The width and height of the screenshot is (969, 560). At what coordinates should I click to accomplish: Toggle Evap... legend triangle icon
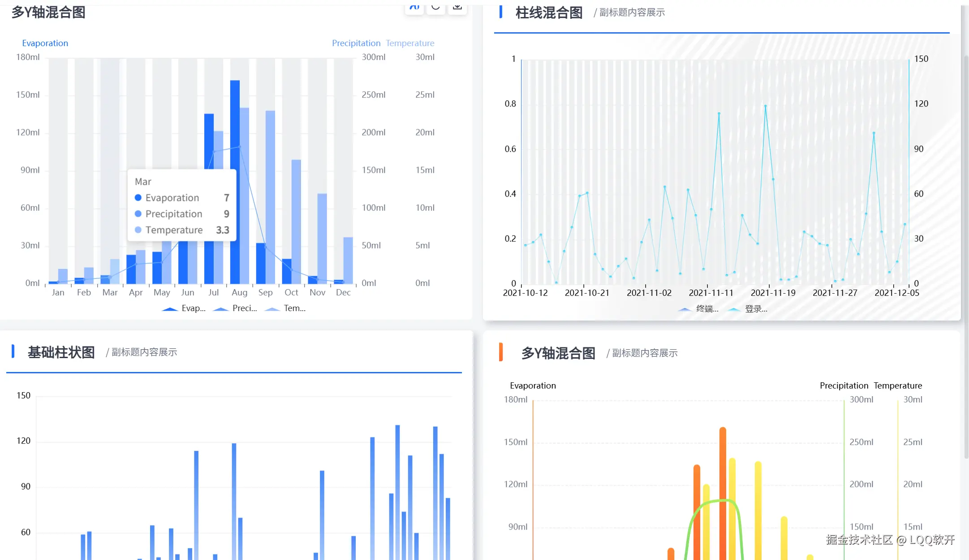coord(170,308)
